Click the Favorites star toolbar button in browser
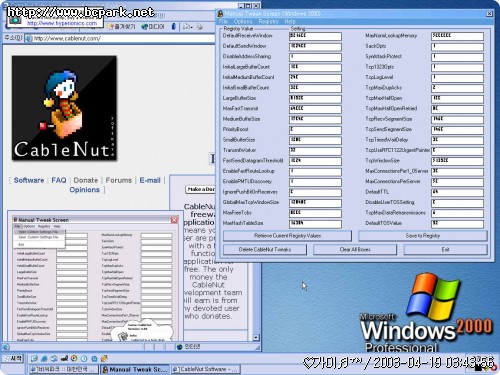The height and width of the screenshot is (375, 500). [x=121, y=26]
